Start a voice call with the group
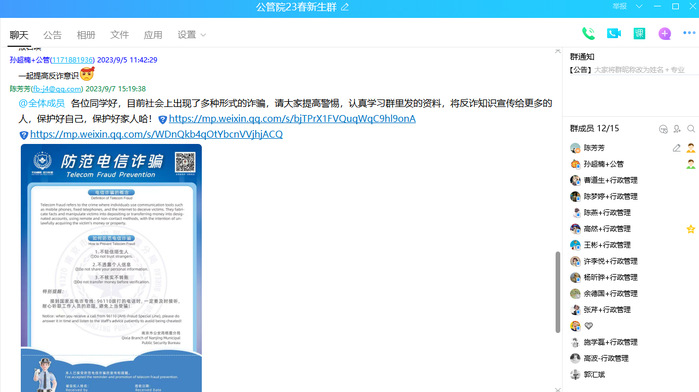Image resolution: width=699 pixels, height=392 pixels. tap(588, 33)
